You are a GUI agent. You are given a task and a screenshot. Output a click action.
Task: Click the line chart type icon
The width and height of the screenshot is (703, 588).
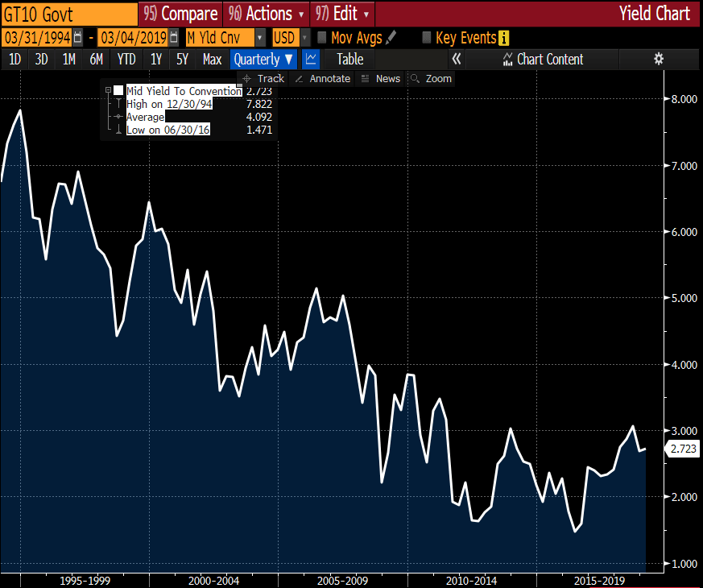(311, 59)
